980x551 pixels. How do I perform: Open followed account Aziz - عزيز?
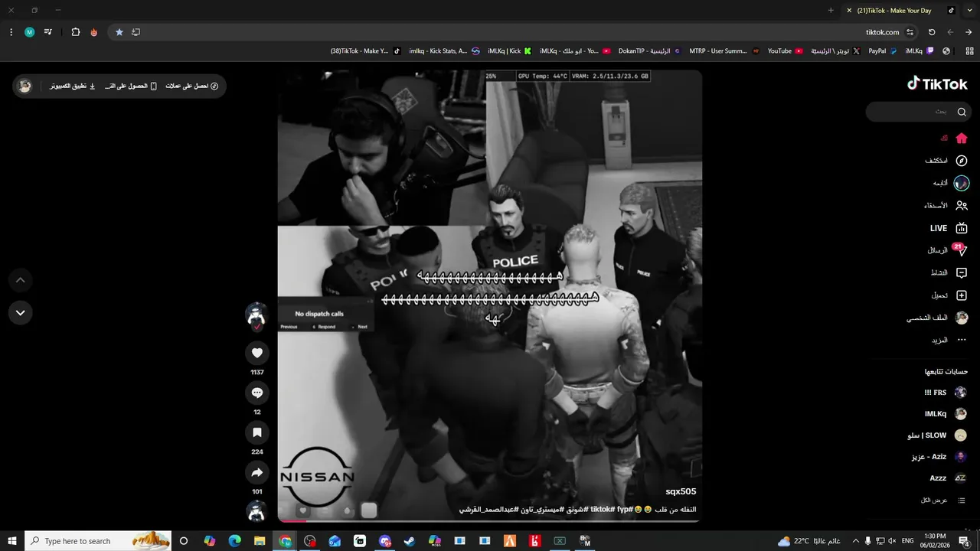point(939,457)
